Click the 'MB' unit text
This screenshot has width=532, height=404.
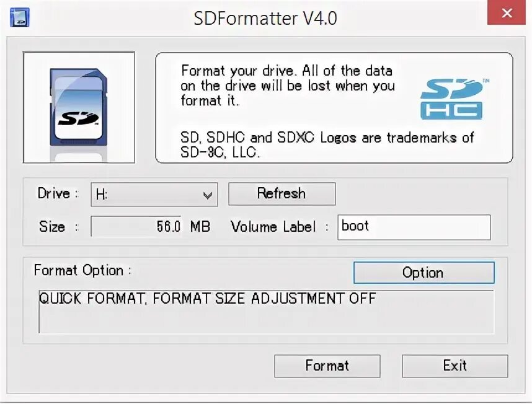point(200,226)
